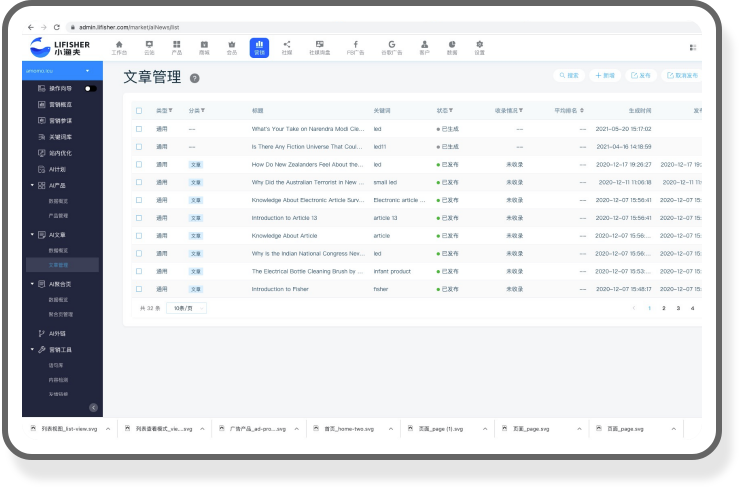Open the 状态 column filter
This screenshot has width=744, height=492.
click(x=451, y=110)
